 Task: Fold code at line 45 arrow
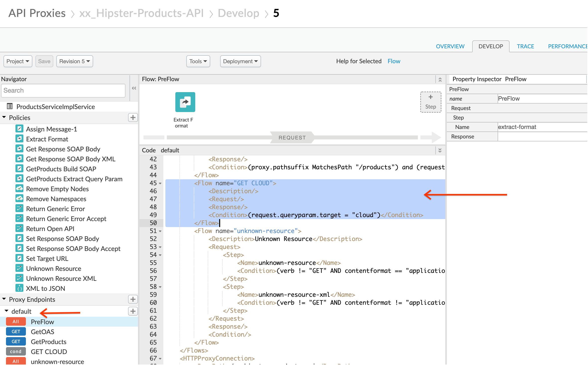click(x=160, y=183)
